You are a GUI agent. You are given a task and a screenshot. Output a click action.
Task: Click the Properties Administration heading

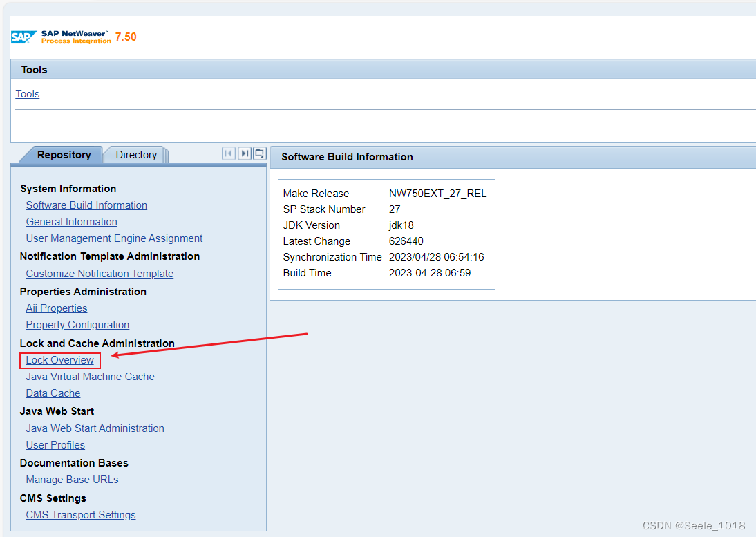83,292
